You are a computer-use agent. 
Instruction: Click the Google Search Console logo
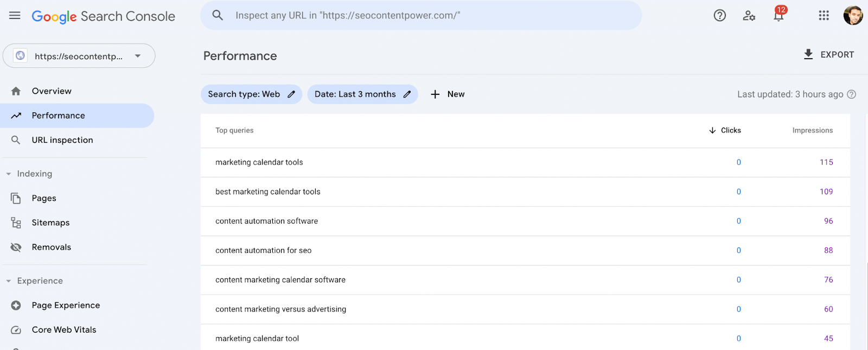[103, 16]
